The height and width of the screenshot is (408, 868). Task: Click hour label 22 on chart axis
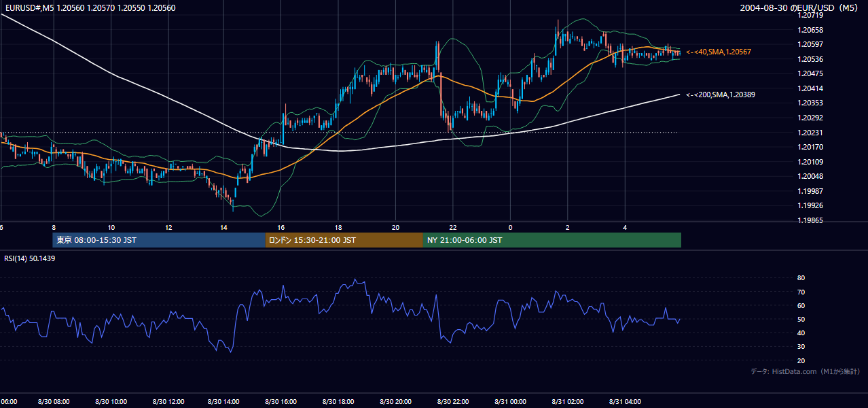(x=452, y=227)
